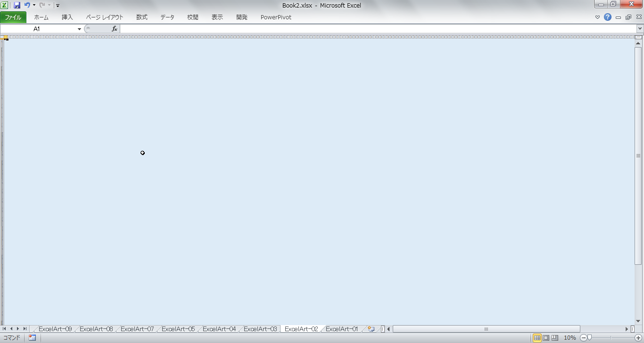Click the Select All corner at A1
Viewport: 644px width, 343px height.
pos(2,36)
